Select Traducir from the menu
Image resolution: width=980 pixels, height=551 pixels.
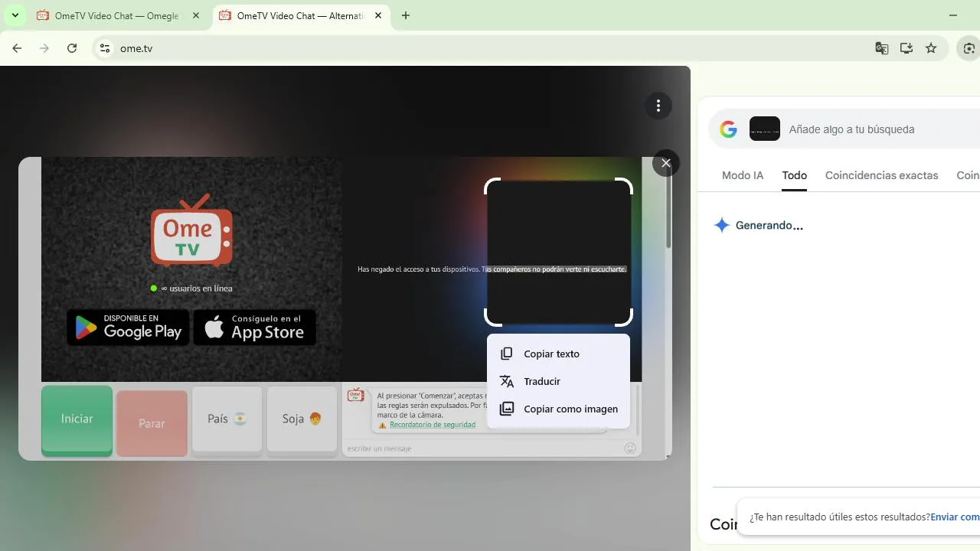[558, 381]
